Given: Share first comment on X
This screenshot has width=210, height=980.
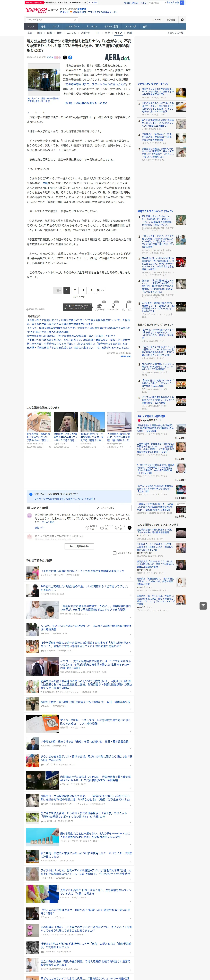Looking at the screenshot, I should tap(129, 528).
